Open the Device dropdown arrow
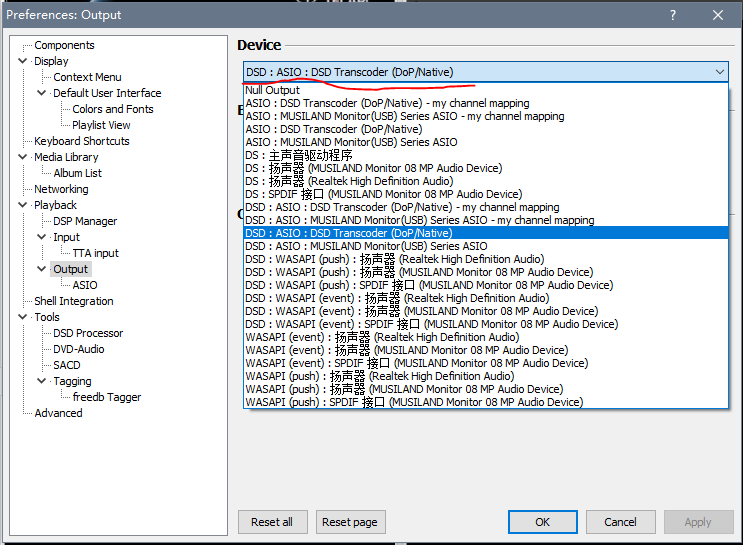Screen dimensions: 743x545 [x=720, y=72]
